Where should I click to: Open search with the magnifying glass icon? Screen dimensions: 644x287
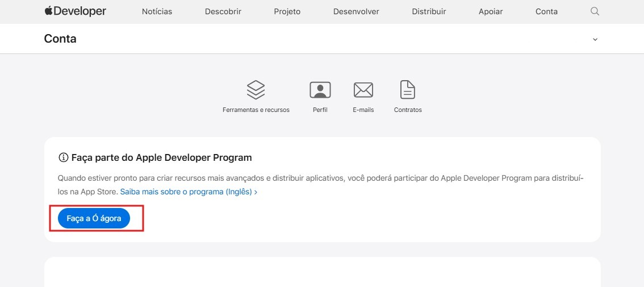point(595,11)
